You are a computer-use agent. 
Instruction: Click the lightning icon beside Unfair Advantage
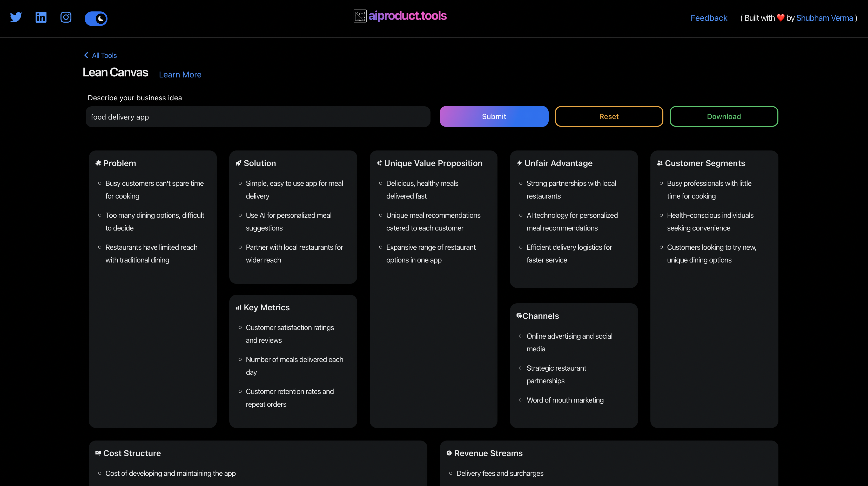(x=519, y=163)
